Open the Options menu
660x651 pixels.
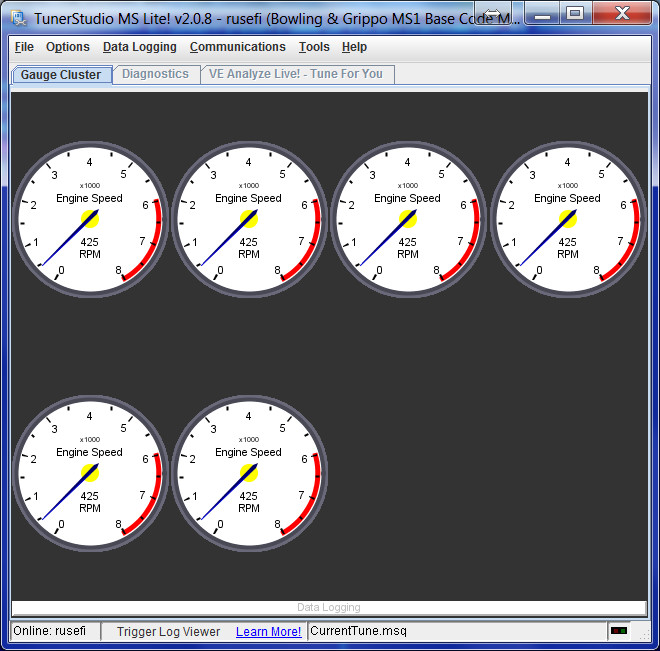(x=68, y=47)
